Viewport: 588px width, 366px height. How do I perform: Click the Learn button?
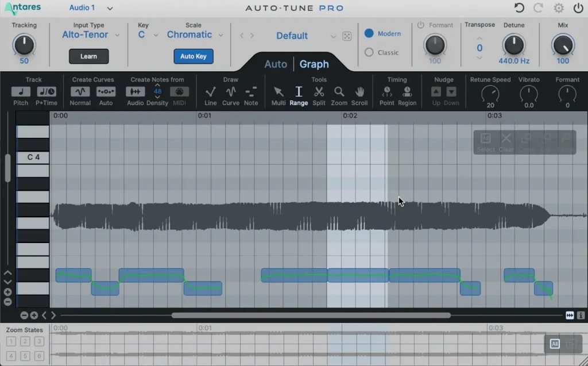[88, 56]
